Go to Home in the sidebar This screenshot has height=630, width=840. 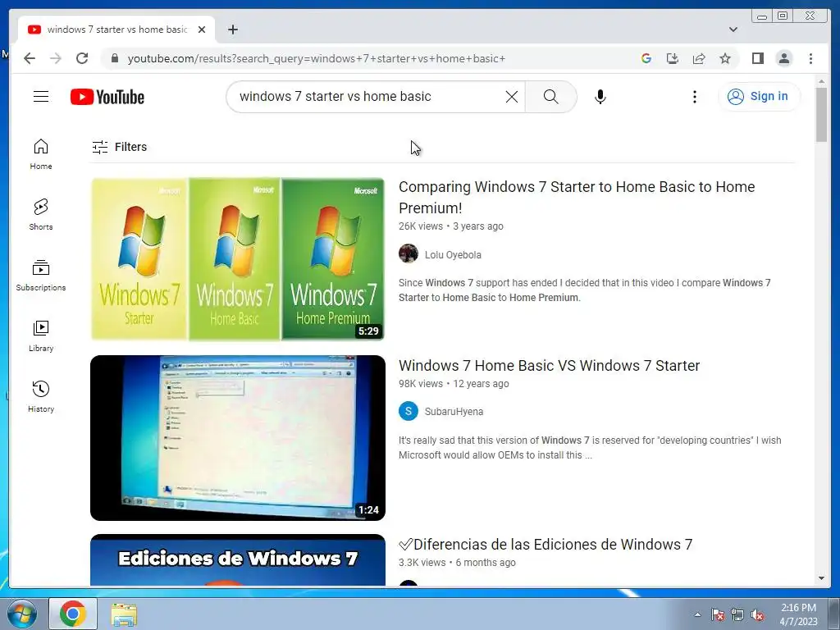point(41,154)
